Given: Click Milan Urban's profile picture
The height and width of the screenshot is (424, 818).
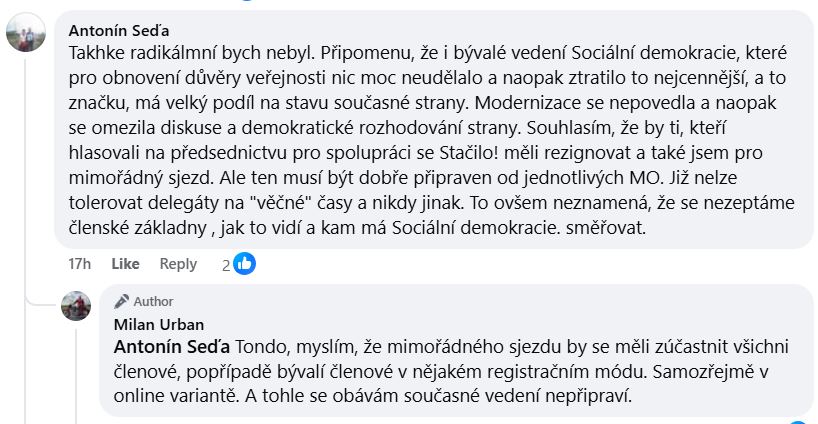Looking at the screenshot, I should pos(77,306).
